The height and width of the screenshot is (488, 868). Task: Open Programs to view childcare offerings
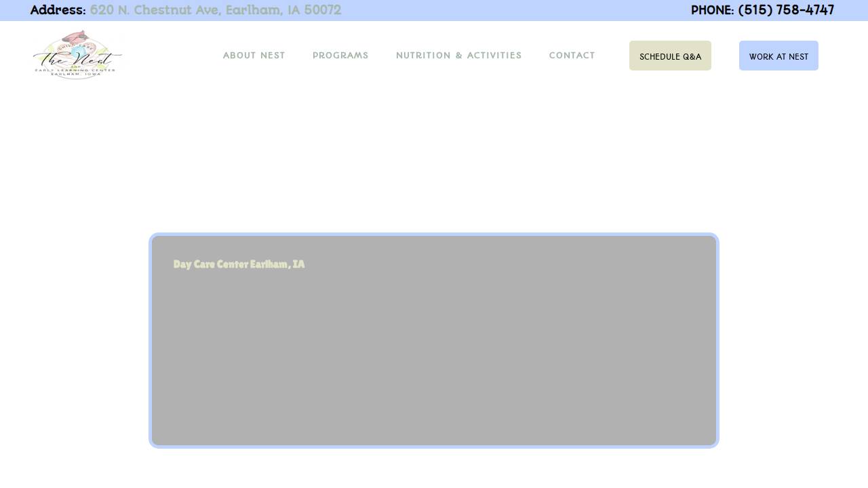tap(340, 56)
